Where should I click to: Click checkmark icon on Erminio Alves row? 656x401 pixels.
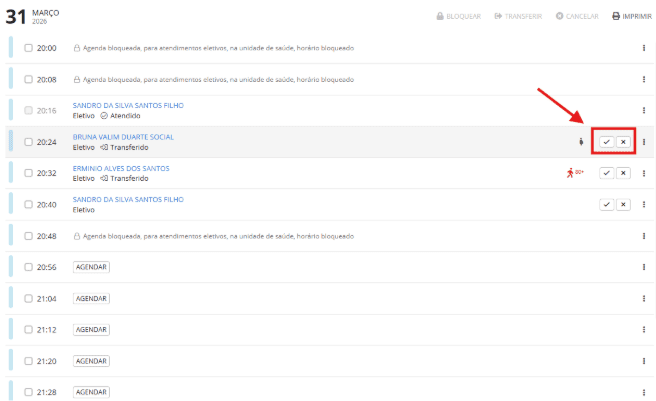[x=606, y=173]
